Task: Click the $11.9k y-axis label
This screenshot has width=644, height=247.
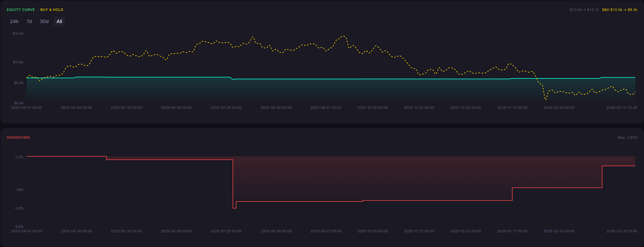Action: click(x=18, y=62)
